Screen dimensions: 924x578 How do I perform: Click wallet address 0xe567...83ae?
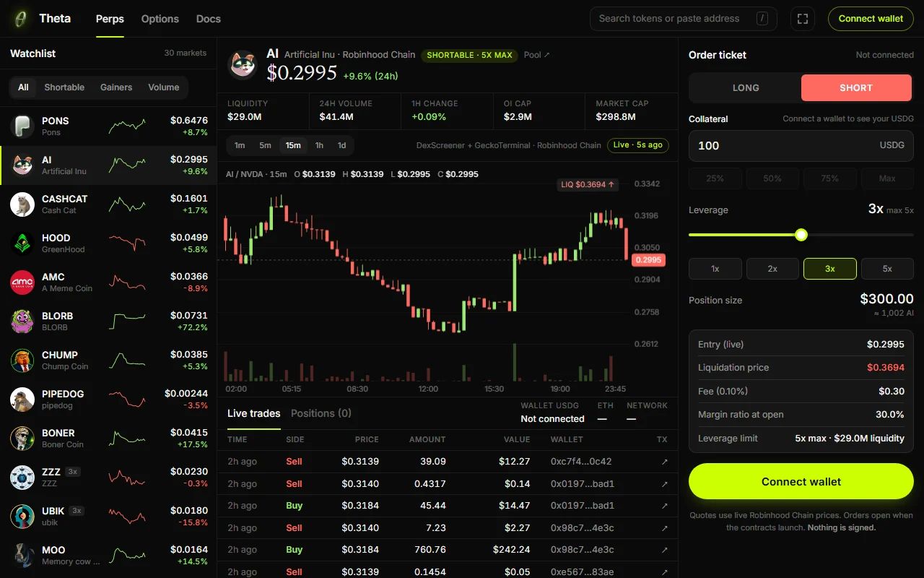coord(583,572)
